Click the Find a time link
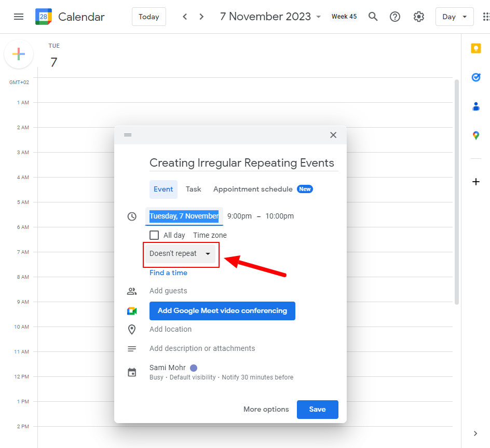This screenshot has width=490, height=448. (x=168, y=272)
